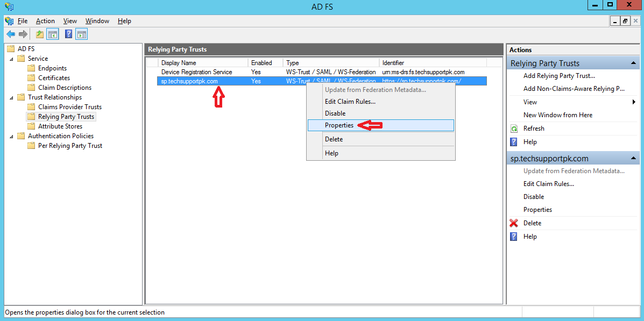
Task: Click Refresh in the Actions pane
Action: click(534, 129)
